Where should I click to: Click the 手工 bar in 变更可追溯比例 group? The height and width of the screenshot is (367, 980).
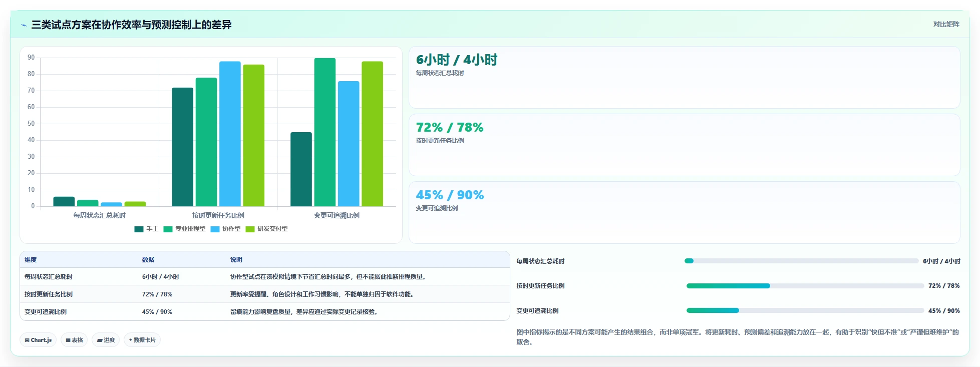(301, 169)
